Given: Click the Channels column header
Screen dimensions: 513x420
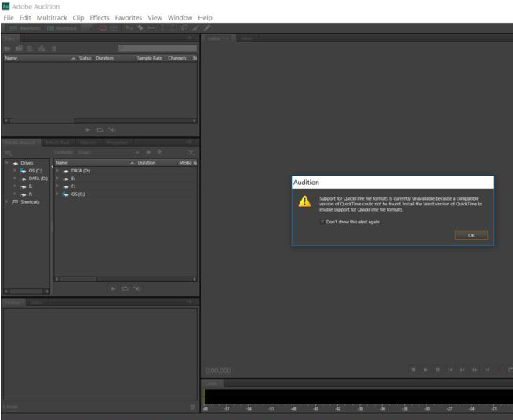Looking at the screenshot, I should click(x=177, y=58).
